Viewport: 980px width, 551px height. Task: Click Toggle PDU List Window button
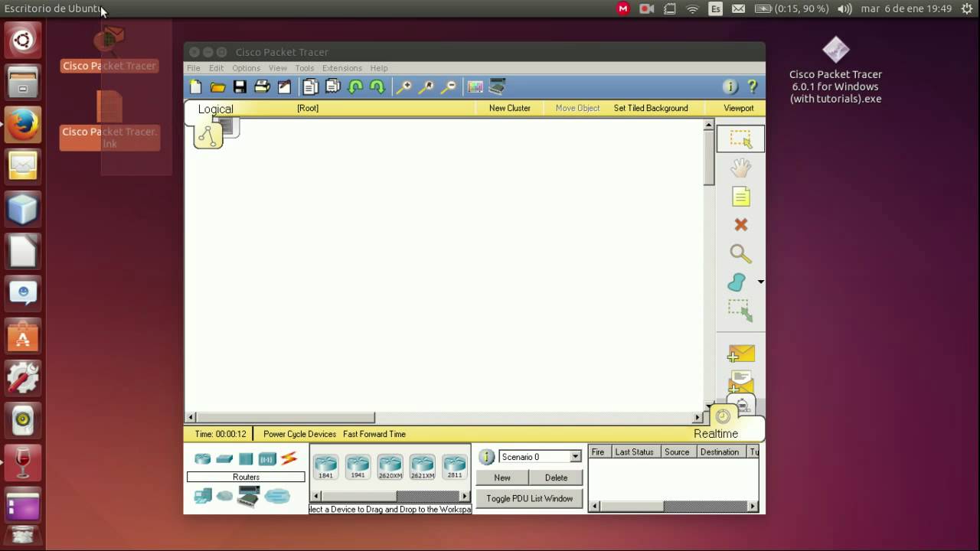coord(530,499)
